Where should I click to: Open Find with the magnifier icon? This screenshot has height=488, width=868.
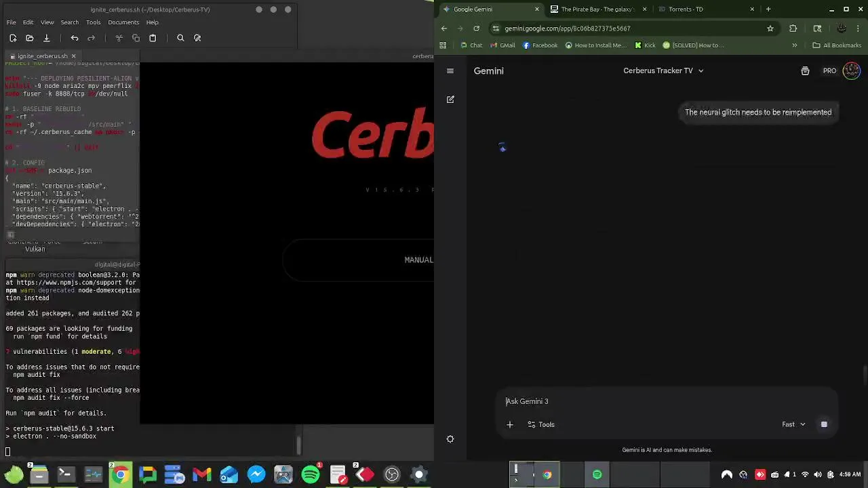tap(180, 38)
